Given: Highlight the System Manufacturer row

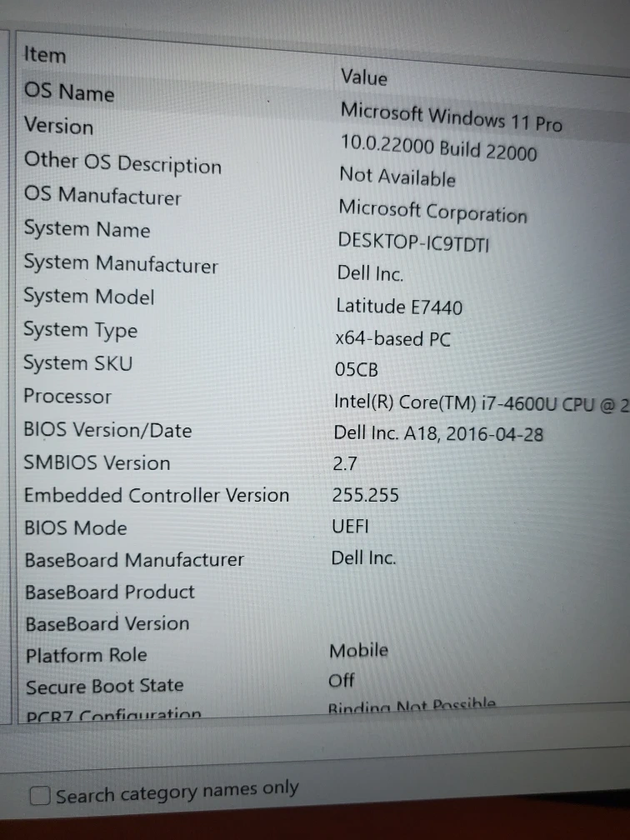Looking at the screenshot, I should coord(121,264).
